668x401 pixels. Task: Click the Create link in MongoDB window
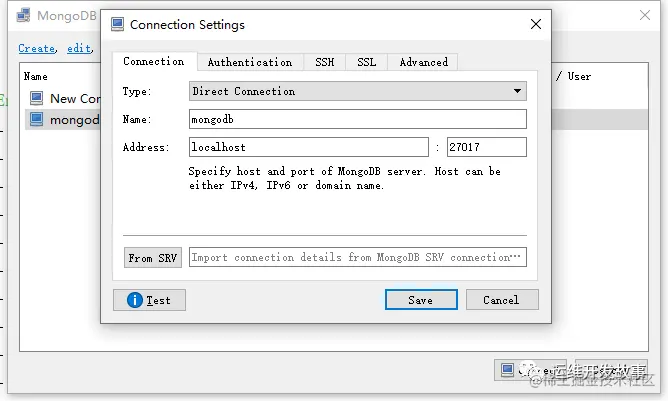[x=37, y=49]
